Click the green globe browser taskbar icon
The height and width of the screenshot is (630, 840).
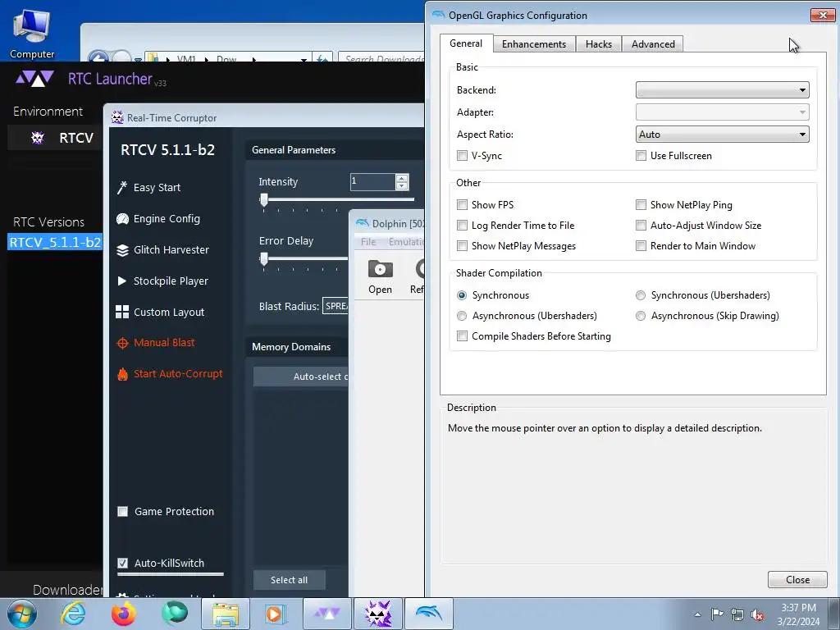click(x=175, y=614)
